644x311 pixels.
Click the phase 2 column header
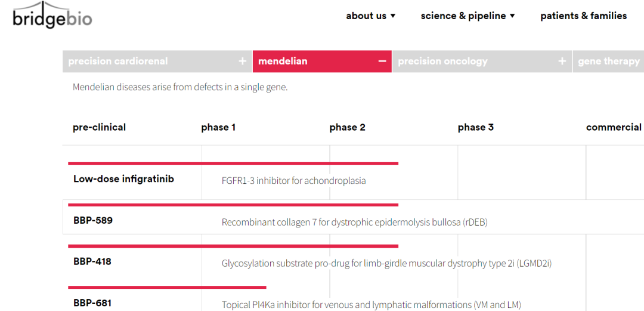pos(348,128)
